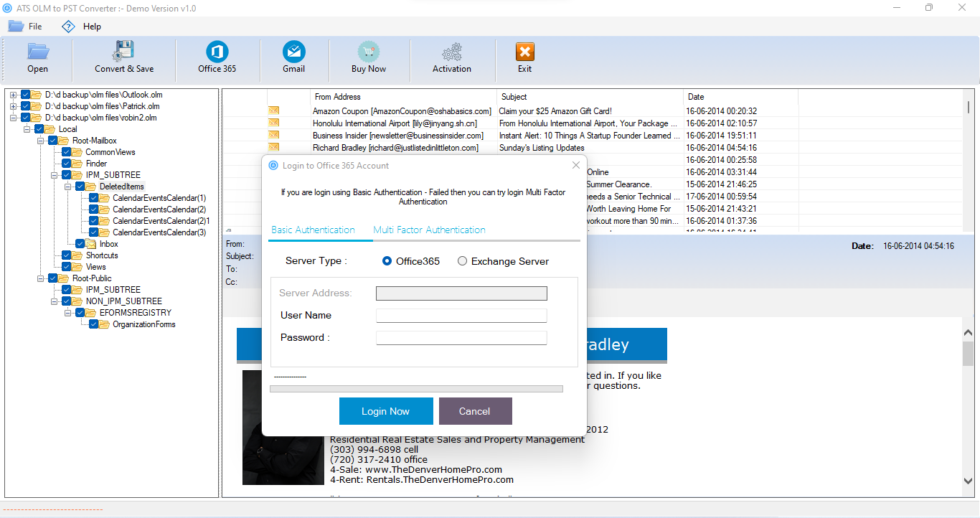The width and height of the screenshot is (980, 518).
Task: Click the Shortcuts folder icon
Action: [77, 255]
